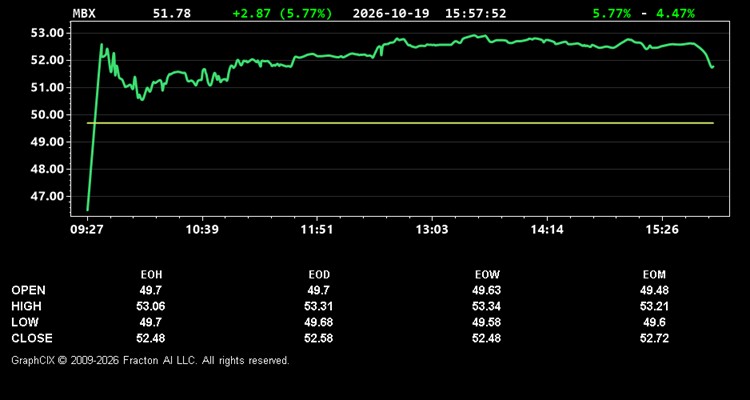Click the EOD high value 53.31
Screen dimensions: 750x400
[x=319, y=306]
